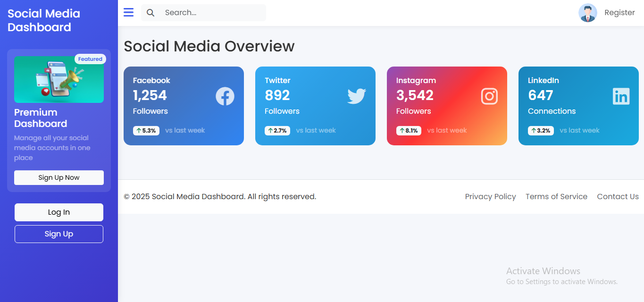Click the Twitter 2.7% growth badge
This screenshot has height=302, width=644.
[277, 131]
